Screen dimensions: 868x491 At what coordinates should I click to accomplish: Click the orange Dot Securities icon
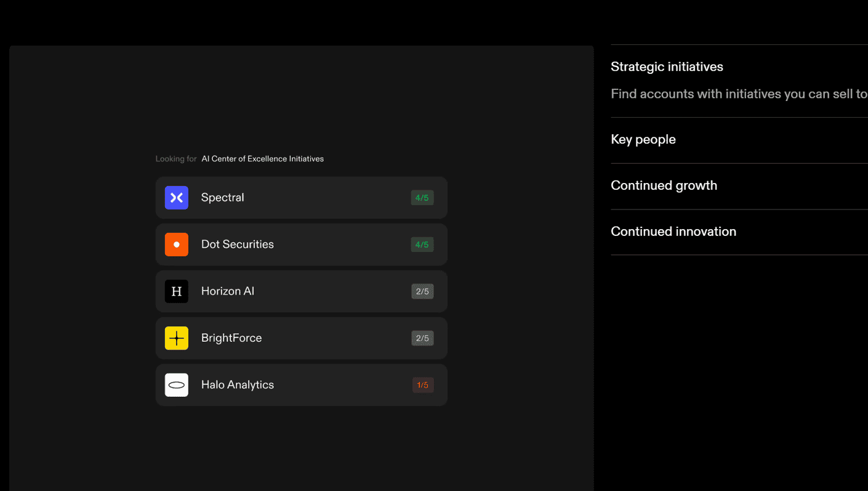[x=176, y=245]
